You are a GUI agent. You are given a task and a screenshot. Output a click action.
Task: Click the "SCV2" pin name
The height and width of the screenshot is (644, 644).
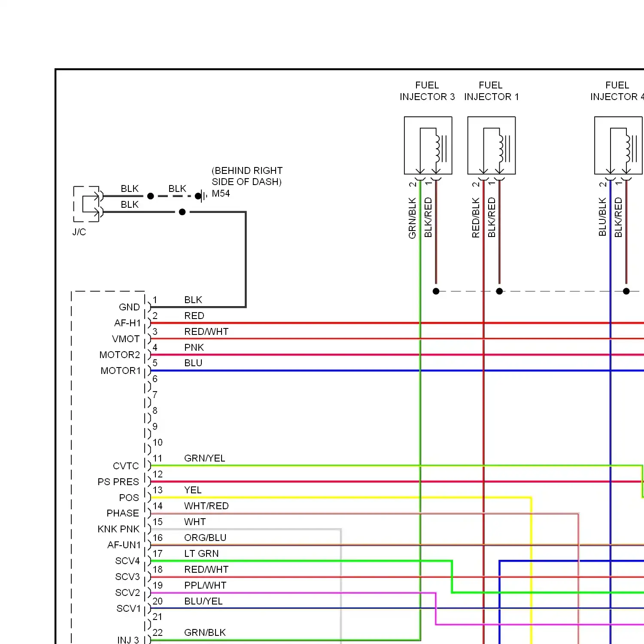(x=128, y=593)
